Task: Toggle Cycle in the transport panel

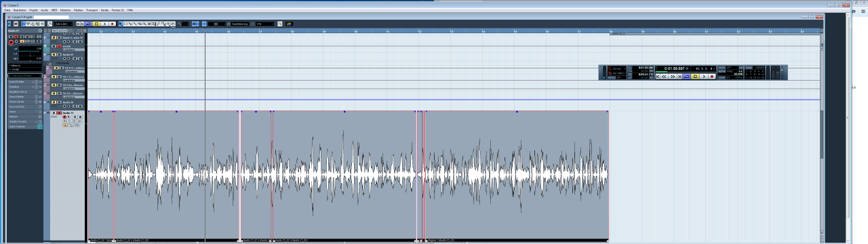Action: coord(687,77)
